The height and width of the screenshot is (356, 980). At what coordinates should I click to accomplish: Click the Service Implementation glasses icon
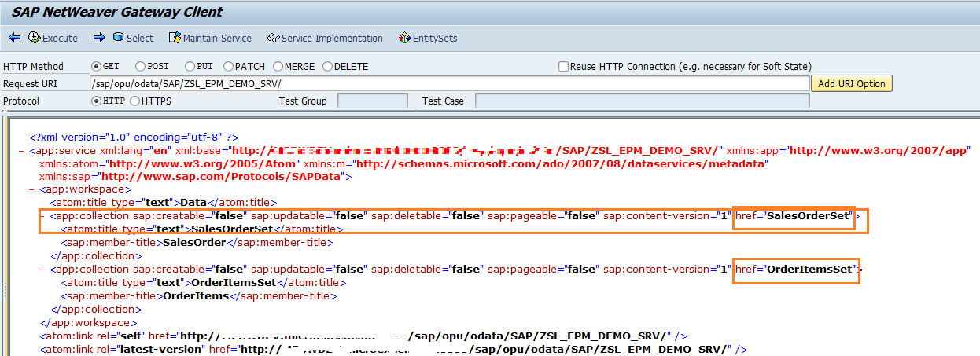(274, 38)
